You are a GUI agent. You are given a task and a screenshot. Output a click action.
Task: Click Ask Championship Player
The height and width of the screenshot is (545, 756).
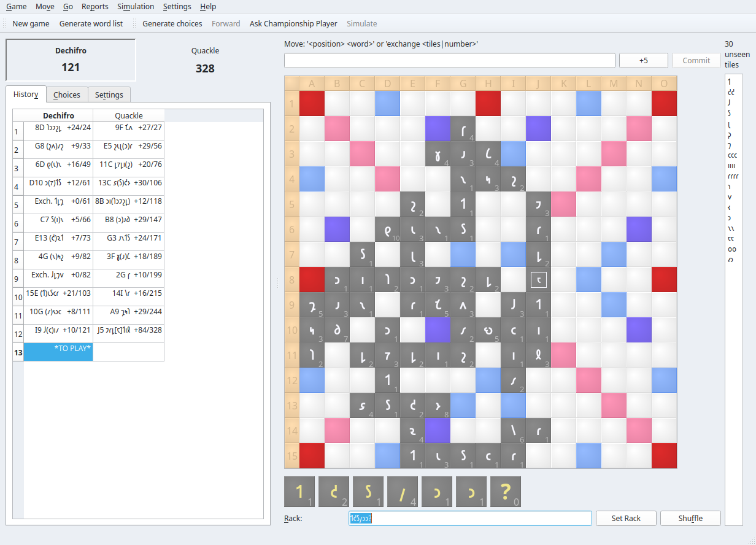point(293,23)
